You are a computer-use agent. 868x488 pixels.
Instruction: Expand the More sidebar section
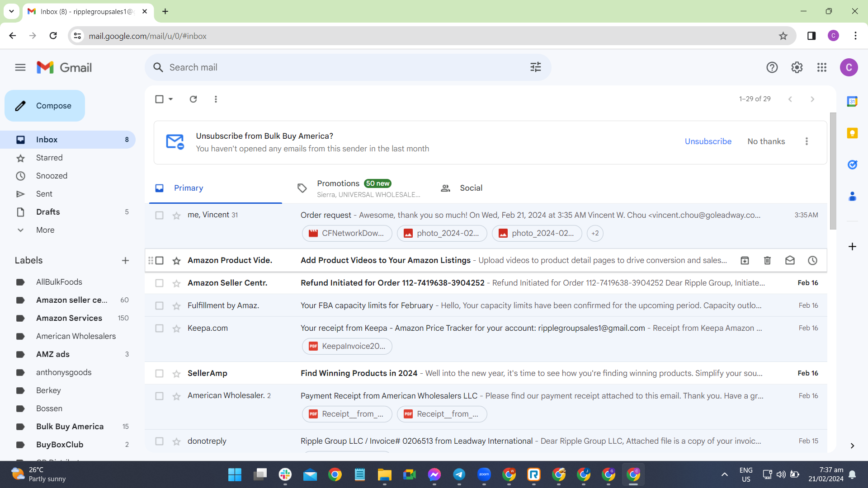tap(45, 230)
